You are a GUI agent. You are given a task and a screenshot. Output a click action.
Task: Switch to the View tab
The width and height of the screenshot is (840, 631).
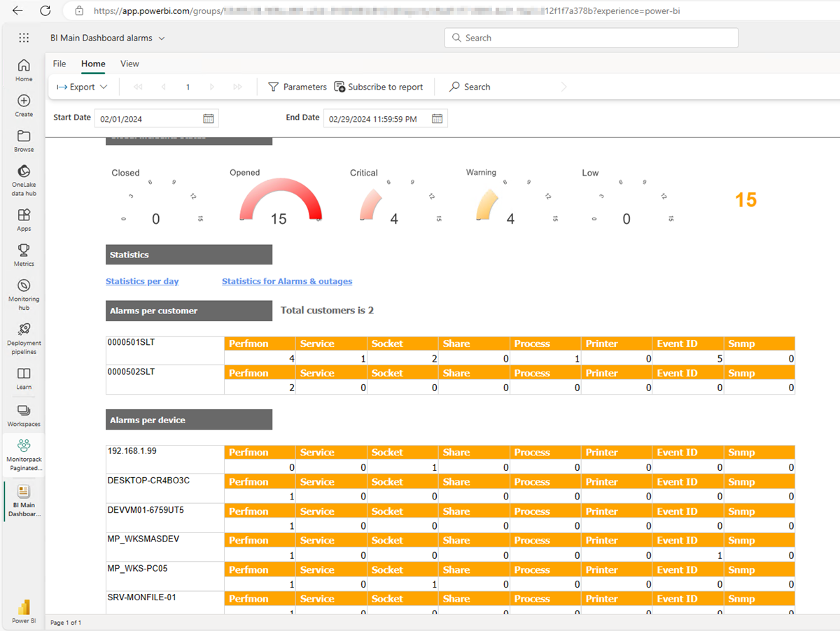click(129, 64)
